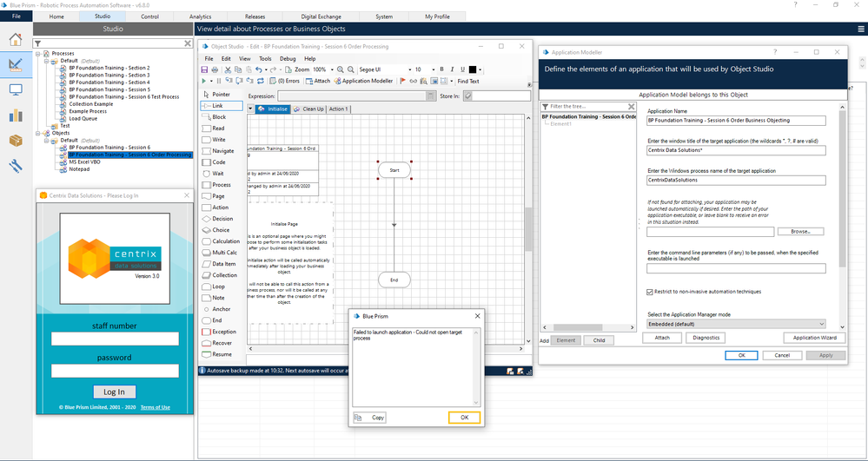
Task: Open the Control room monitor sidebar icon
Action: point(16,89)
